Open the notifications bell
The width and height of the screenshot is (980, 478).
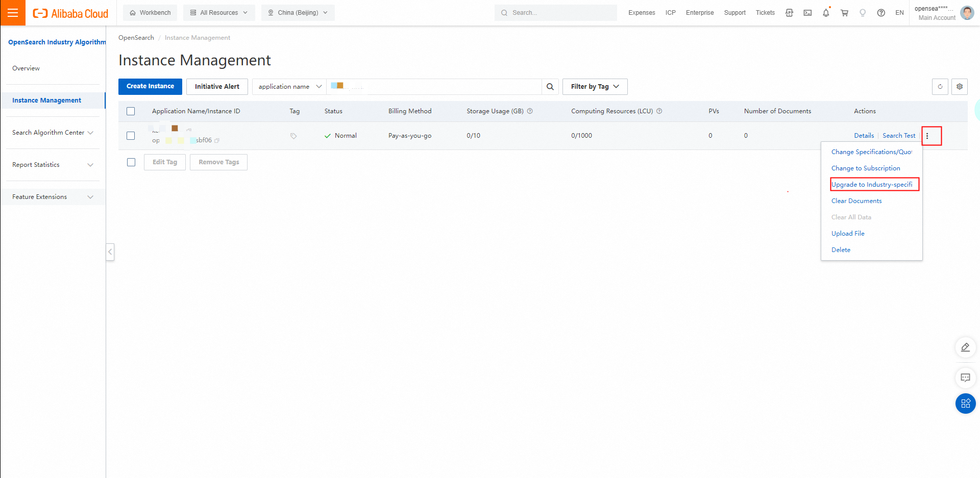(x=826, y=13)
